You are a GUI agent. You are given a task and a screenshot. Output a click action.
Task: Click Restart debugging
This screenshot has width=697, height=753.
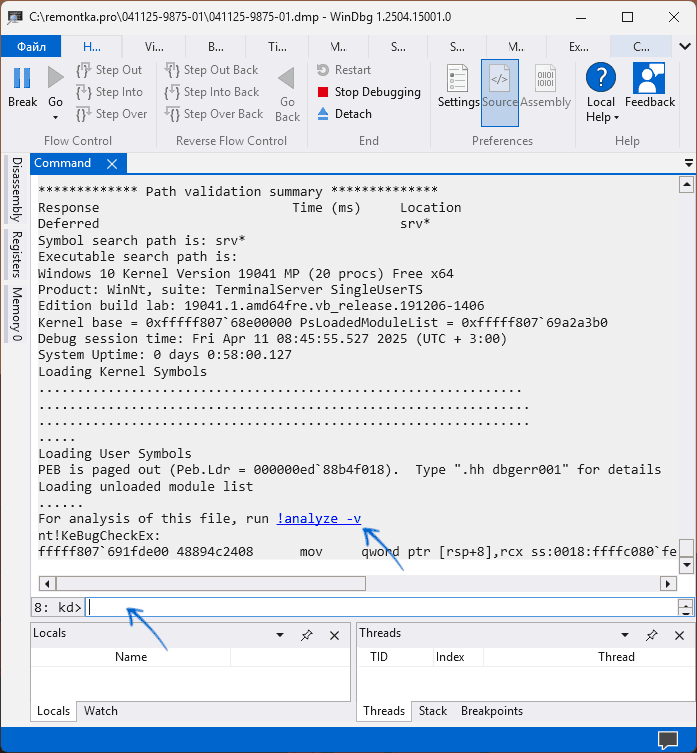344,70
